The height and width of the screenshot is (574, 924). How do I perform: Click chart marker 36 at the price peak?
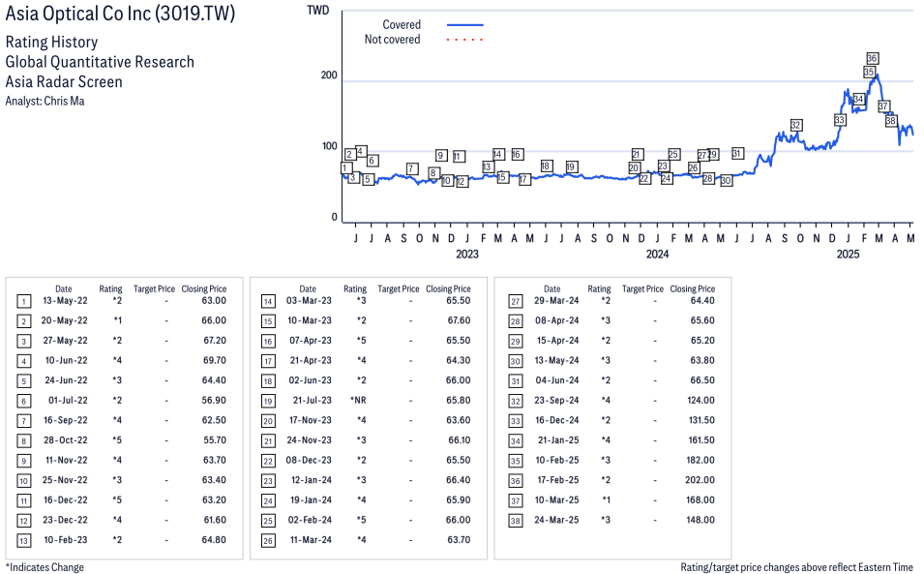pyautogui.click(x=872, y=58)
